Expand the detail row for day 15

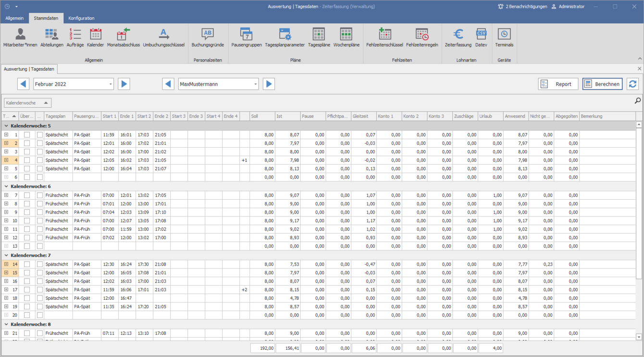pyautogui.click(x=6, y=273)
